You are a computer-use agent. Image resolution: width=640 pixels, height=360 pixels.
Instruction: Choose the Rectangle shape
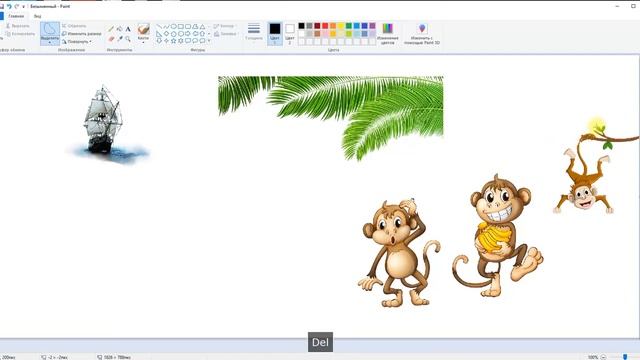181,26
